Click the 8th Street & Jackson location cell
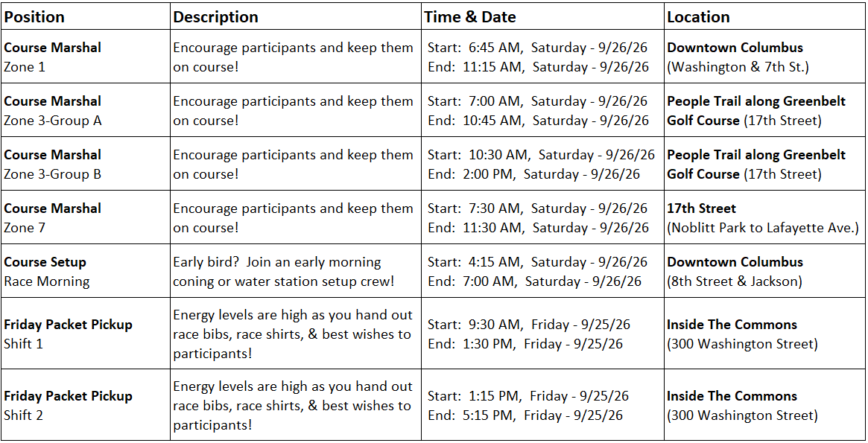Image resolution: width=868 pixels, height=443 pixels. click(764, 271)
